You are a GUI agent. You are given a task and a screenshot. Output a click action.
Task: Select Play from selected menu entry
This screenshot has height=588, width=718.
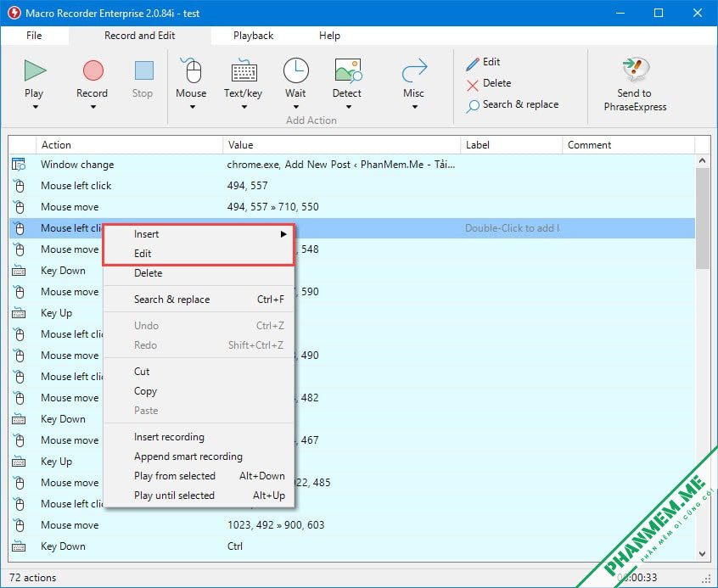(x=199, y=476)
